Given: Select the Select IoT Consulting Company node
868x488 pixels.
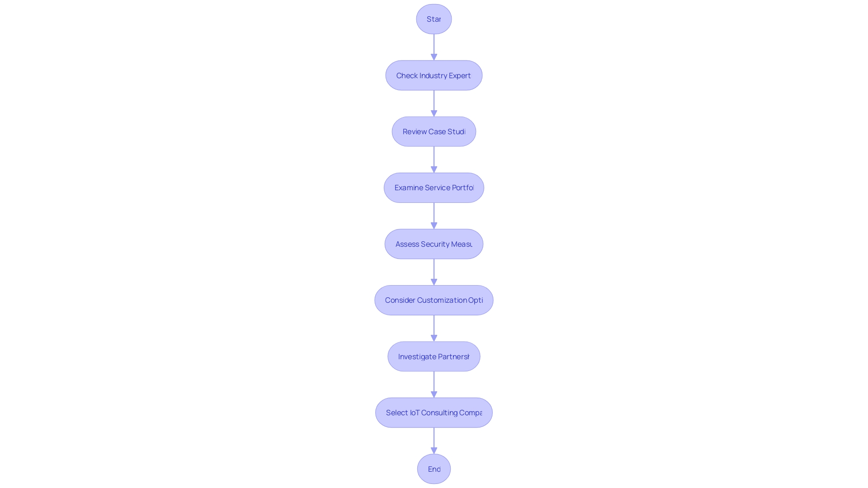Looking at the screenshot, I should coord(434,413).
